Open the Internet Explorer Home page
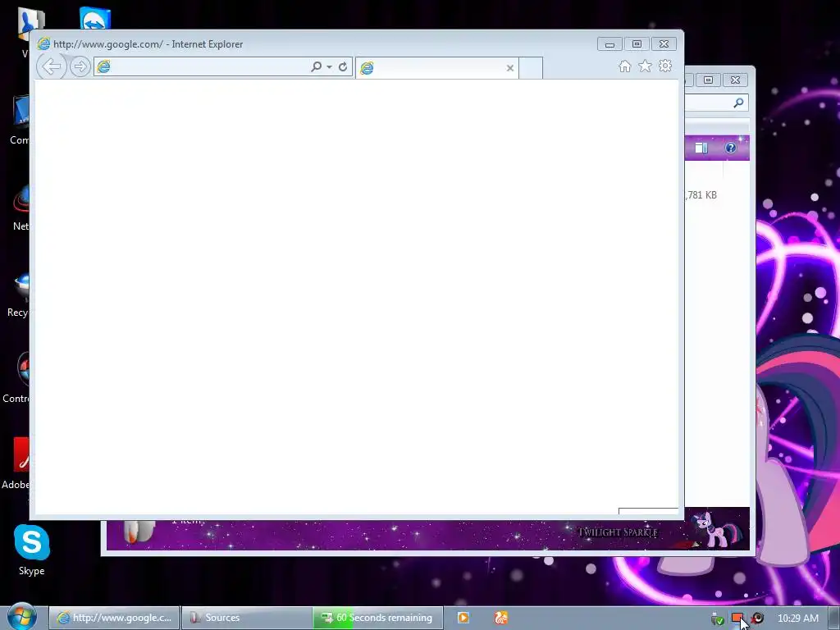 (x=624, y=66)
